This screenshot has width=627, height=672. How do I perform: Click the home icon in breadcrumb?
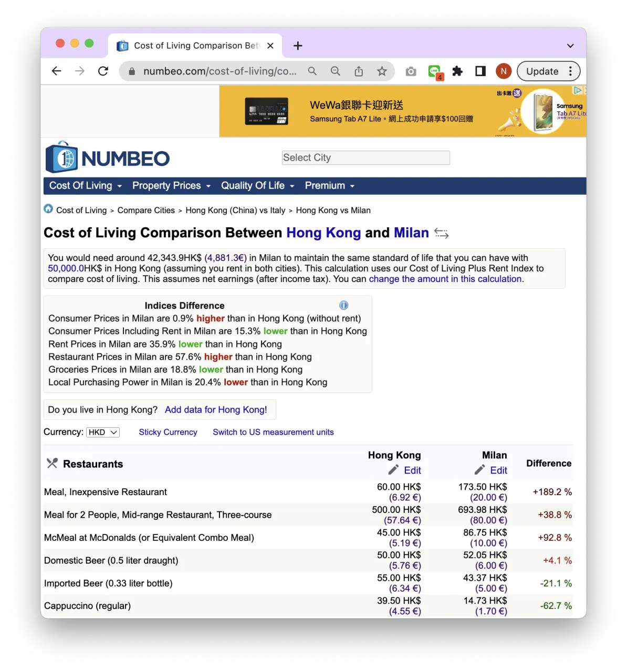(48, 209)
